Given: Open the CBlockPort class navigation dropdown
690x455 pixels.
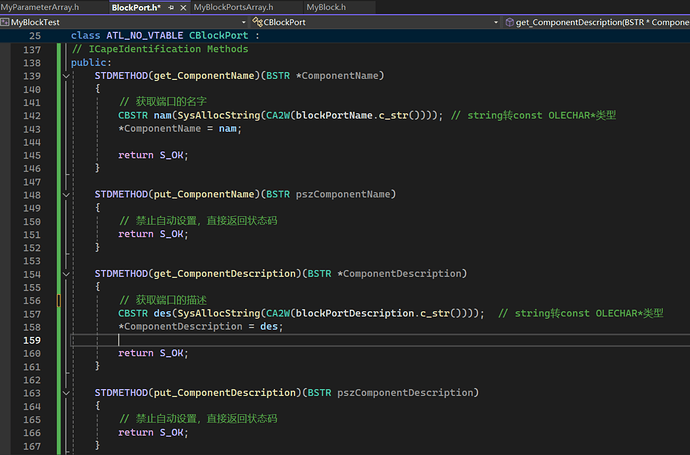Looking at the screenshot, I should pyautogui.click(x=375, y=22).
